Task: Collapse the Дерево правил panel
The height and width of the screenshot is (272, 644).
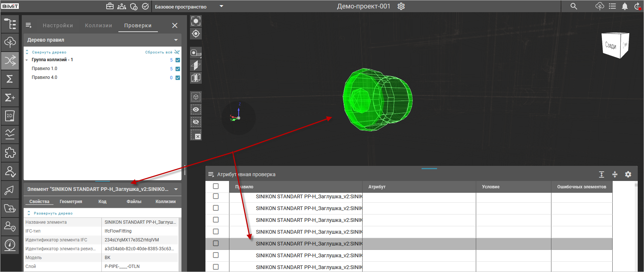Action: (176, 40)
